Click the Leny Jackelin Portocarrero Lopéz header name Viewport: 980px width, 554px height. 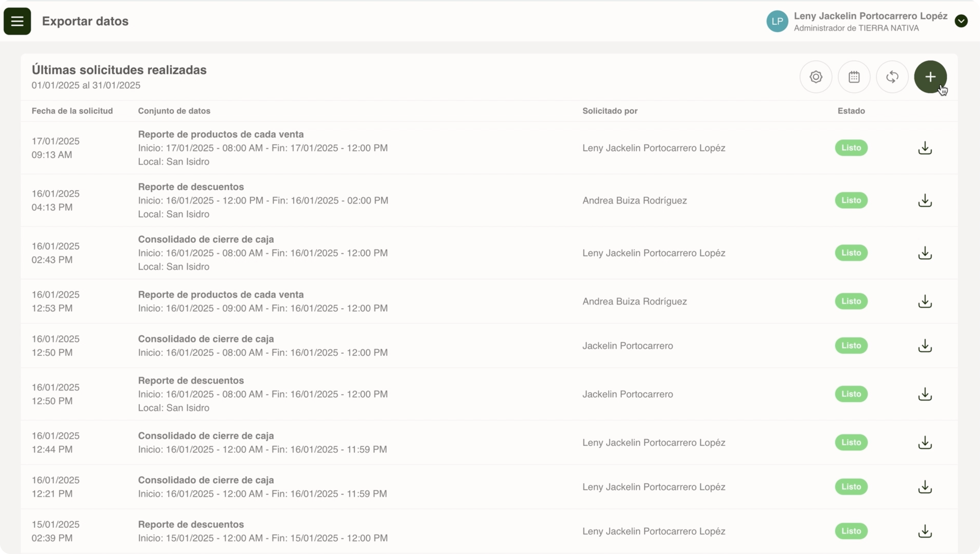coord(870,16)
